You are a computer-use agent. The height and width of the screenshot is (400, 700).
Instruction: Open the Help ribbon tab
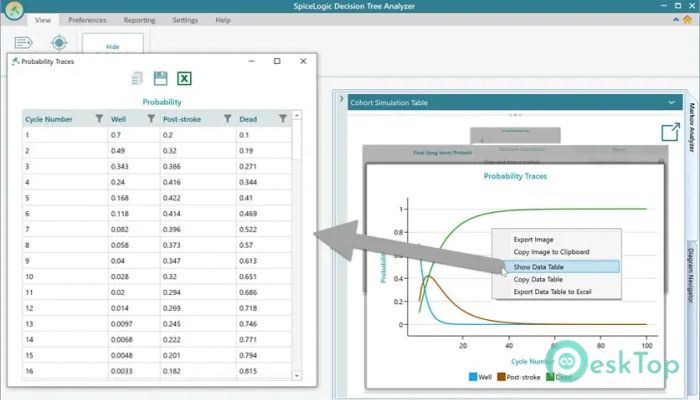223,20
